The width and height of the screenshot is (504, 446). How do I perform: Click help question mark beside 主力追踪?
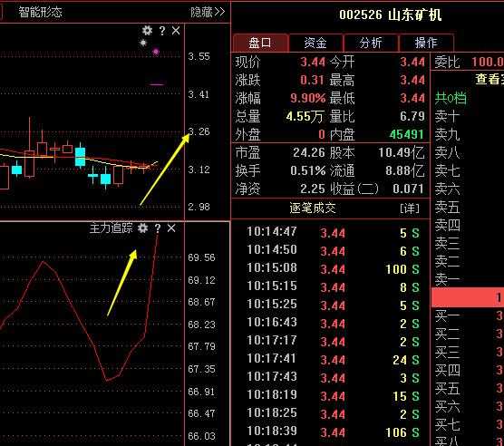(x=157, y=228)
